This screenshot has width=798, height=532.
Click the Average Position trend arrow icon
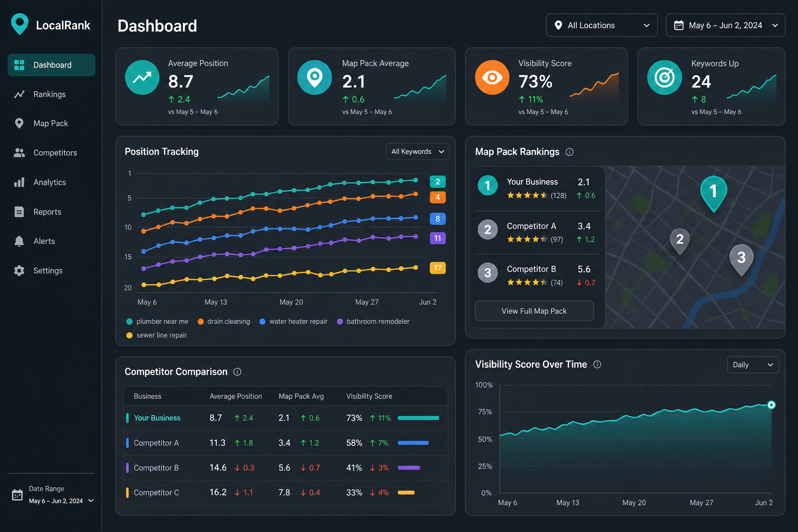coord(142,77)
